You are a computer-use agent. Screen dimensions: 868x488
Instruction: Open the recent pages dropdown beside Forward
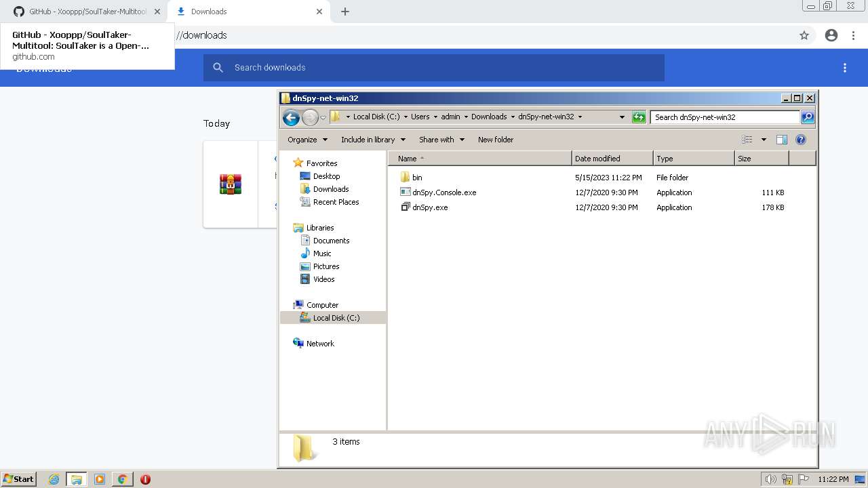click(x=323, y=117)
